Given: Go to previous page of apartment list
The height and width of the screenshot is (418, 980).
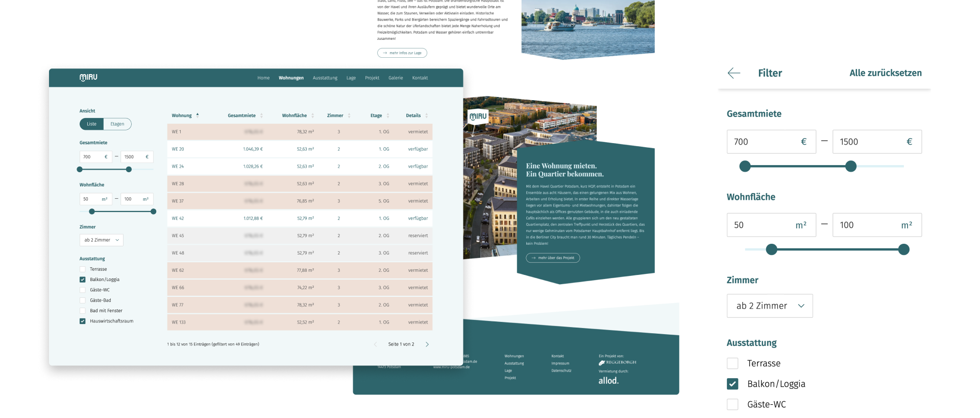Looking at the screenshot, I should coord(375,344).
